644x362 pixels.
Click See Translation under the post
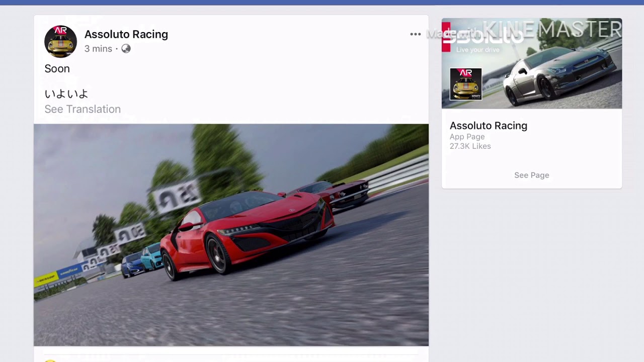pos(83,109)
